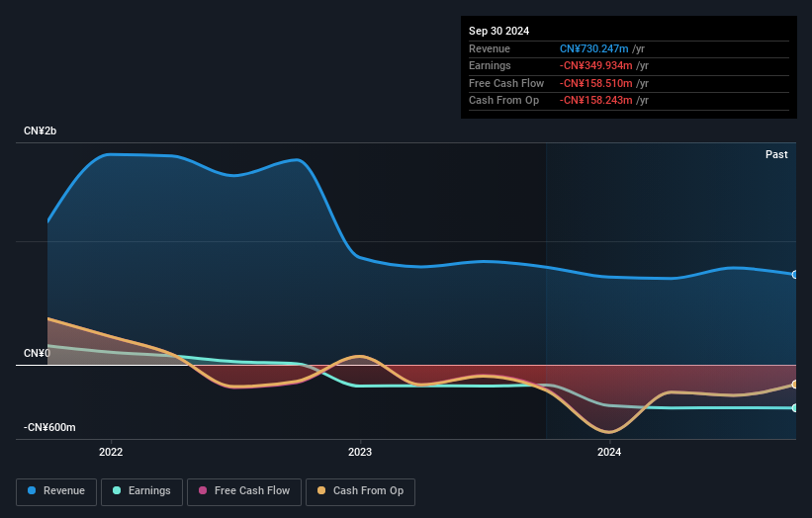Select the Earnings endpoint marker on the chart
Viewport: 812px width, 518px height.
click(x=795, y=407)
